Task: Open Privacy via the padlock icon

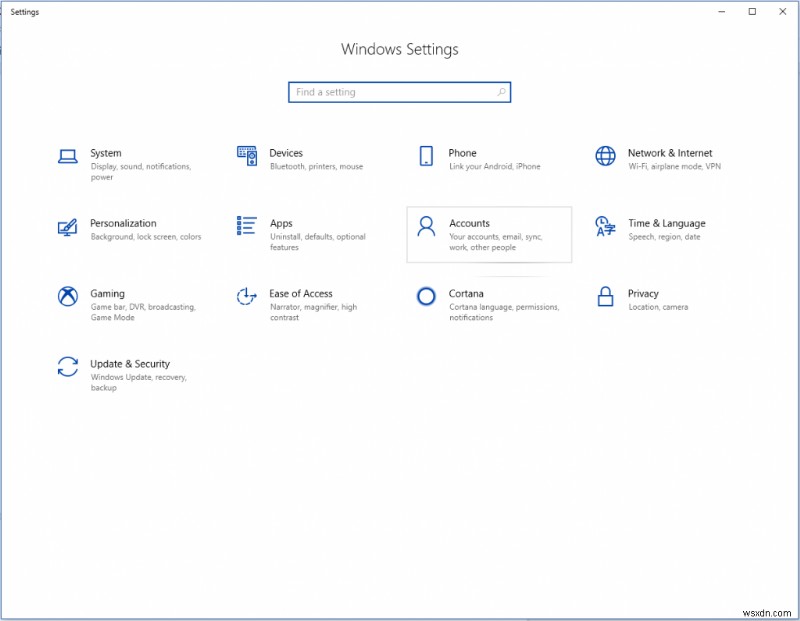Action: (x=604, y=298)
